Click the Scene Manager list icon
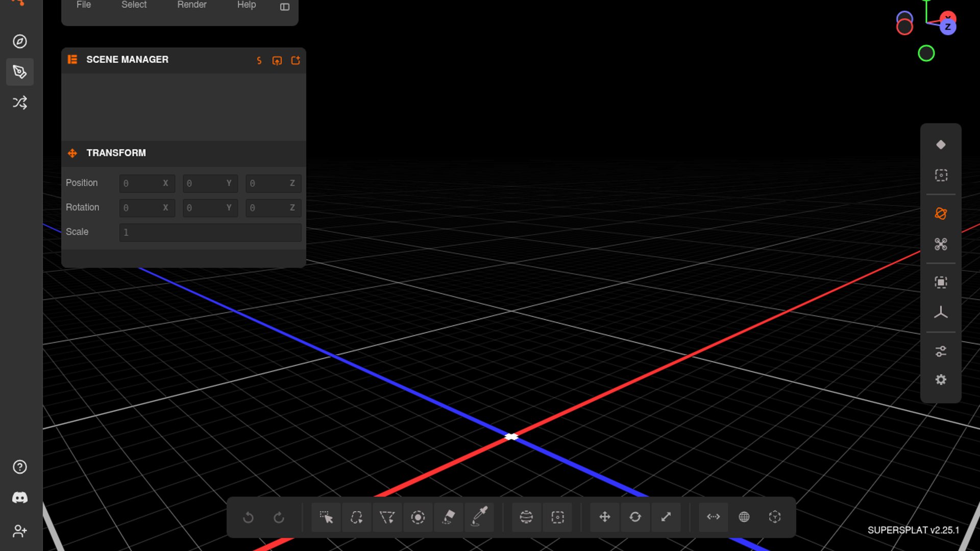 click(72, 60)
